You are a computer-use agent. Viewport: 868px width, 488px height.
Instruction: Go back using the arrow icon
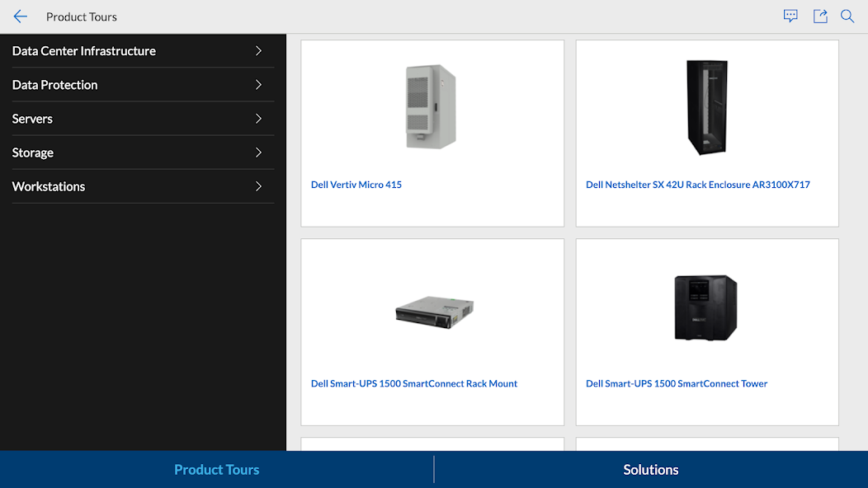(x=21, y=16)
